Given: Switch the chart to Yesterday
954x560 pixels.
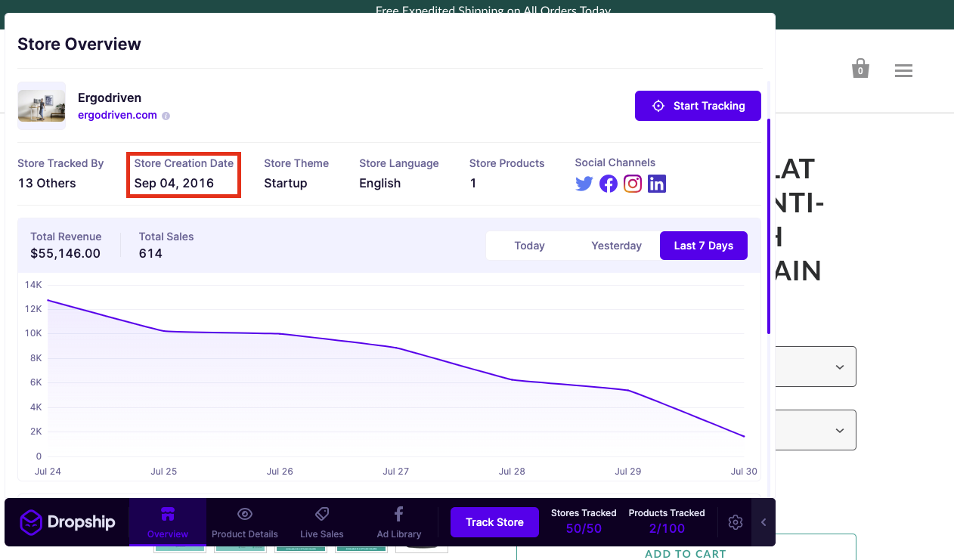Looking at the screenshot, I should [x=616, y=246].
